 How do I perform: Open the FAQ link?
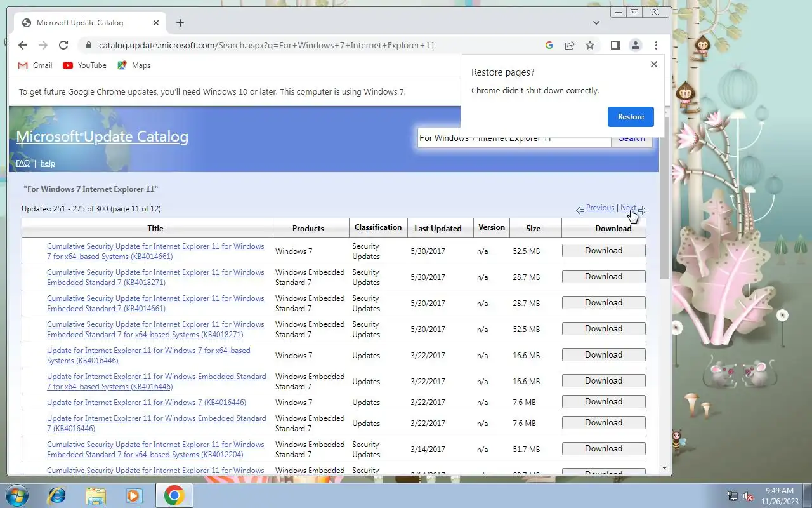pos(23,163)
